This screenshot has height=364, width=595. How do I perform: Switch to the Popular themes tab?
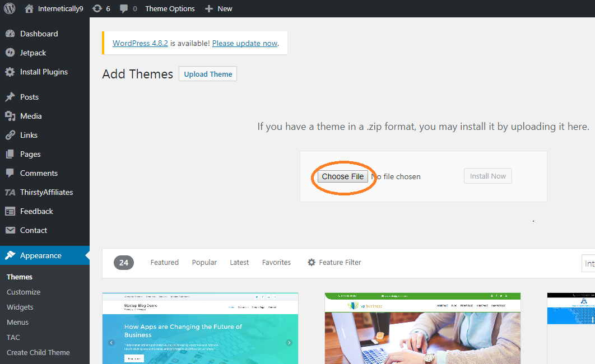(x=204, y=263)
